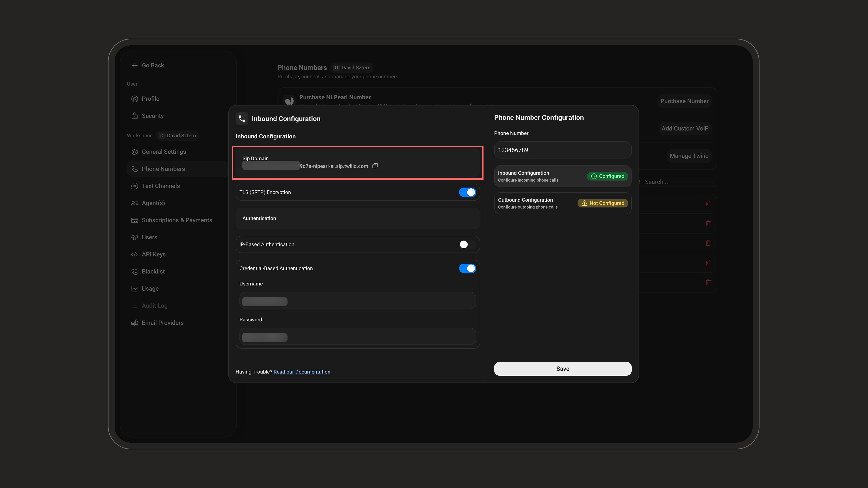Save the phone number configuration
The height and width of the screenshot is (488, 868).
(x=563, y=369)
